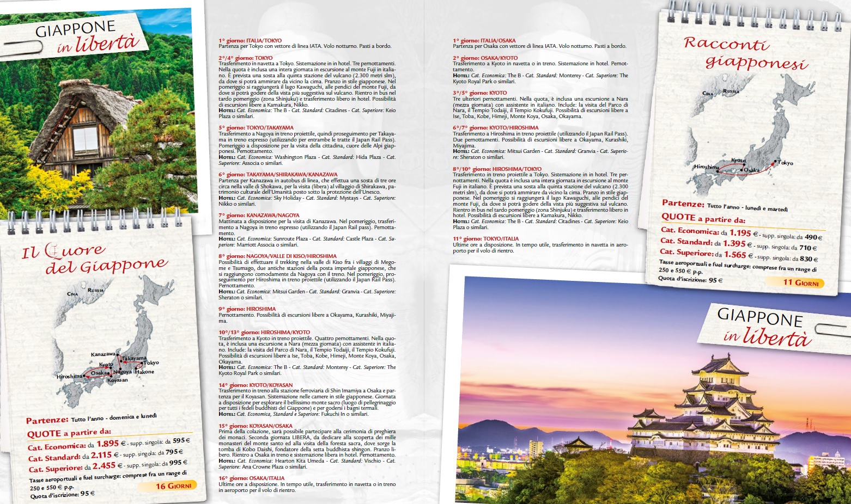Screen dimensions: 851x504
Task: Click heading '14° giorno: KYOTO/KOYASAN'
Action: pyautogui.click(x=256, y=385)
